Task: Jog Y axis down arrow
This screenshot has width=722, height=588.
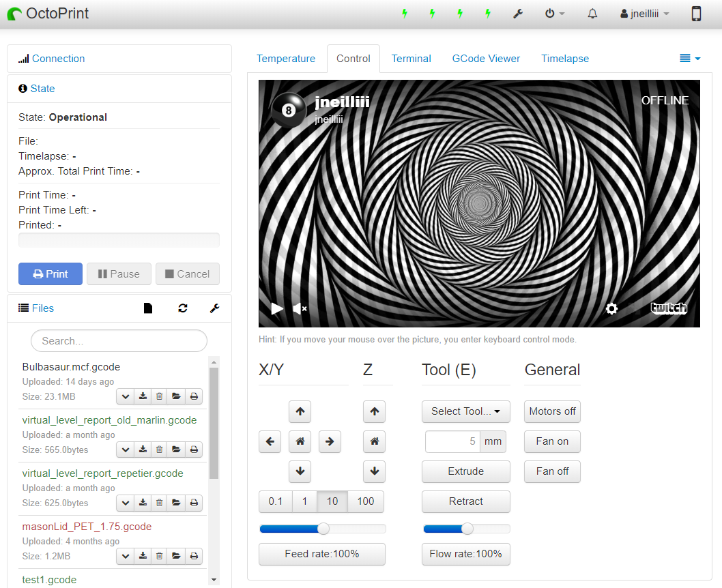Action: pos(300,471)
